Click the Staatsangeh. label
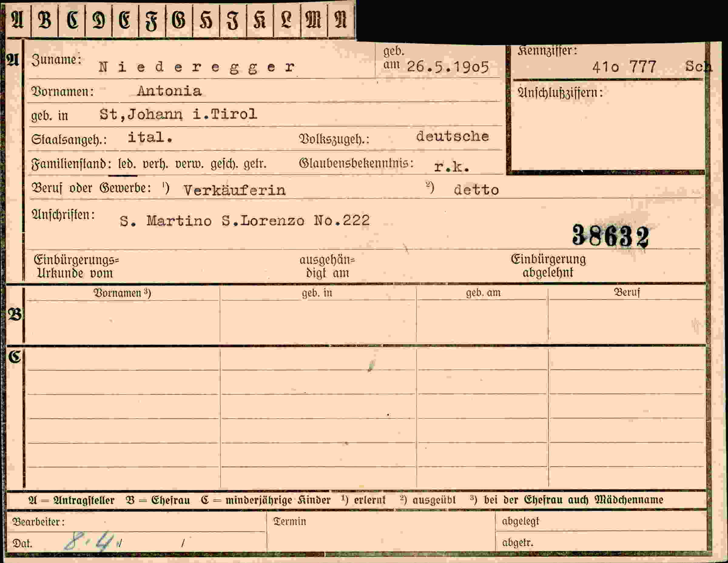728x563 pixels. [x=69, y=139]
